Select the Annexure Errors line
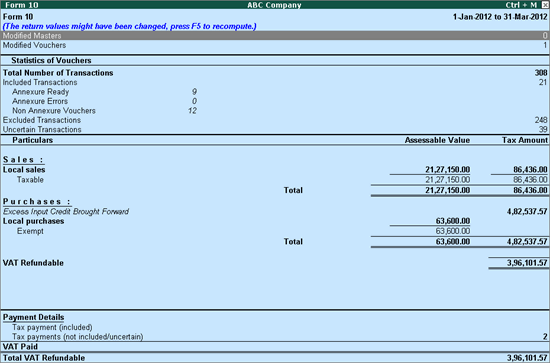The height and width of the screenshot is (363, 550). click(105, 101)
